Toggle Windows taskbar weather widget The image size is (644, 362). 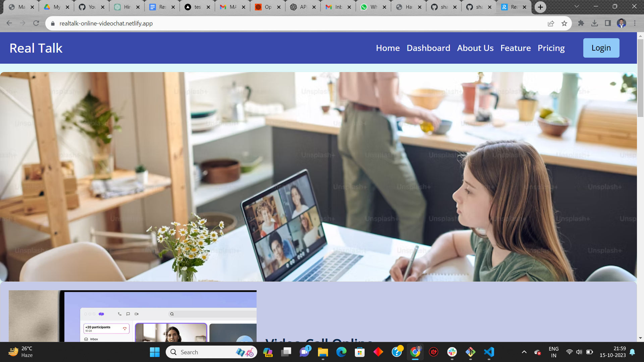[x=23, y=351]
